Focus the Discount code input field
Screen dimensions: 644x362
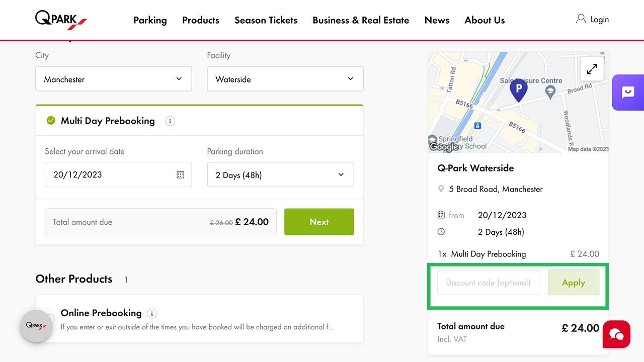pyautogui.click(x=489, y=283)
